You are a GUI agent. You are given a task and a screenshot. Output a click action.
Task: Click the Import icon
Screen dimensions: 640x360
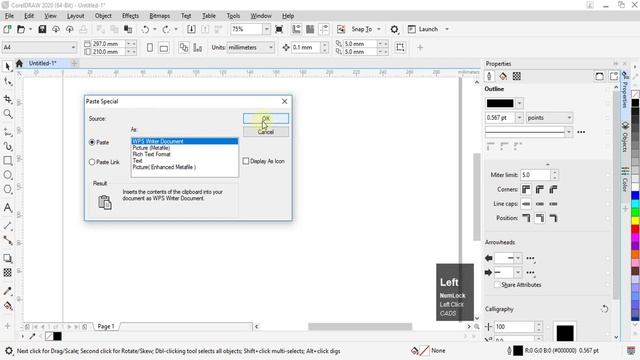(x=191, y=29)
